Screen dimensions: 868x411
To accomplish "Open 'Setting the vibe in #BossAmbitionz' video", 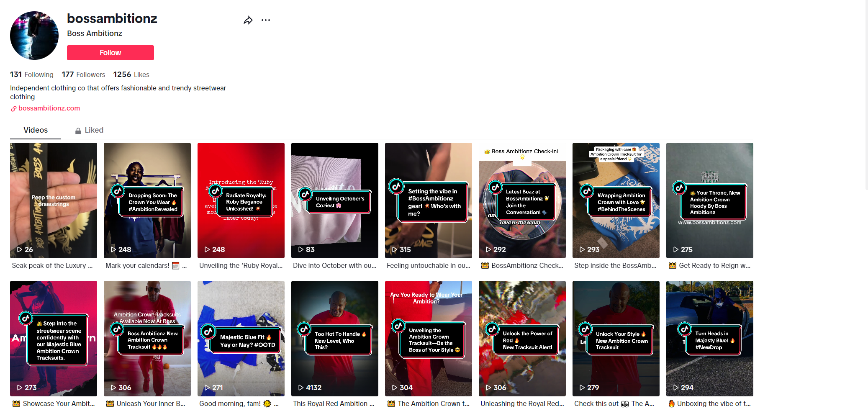I will (x=429, y=200).
